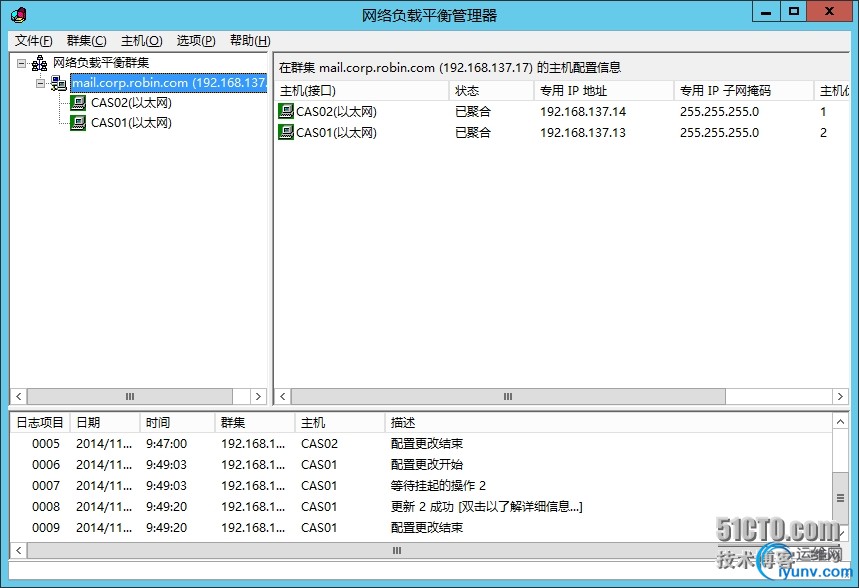Select mail.corp.robin.com cluster in tree

tap(169, 83)
